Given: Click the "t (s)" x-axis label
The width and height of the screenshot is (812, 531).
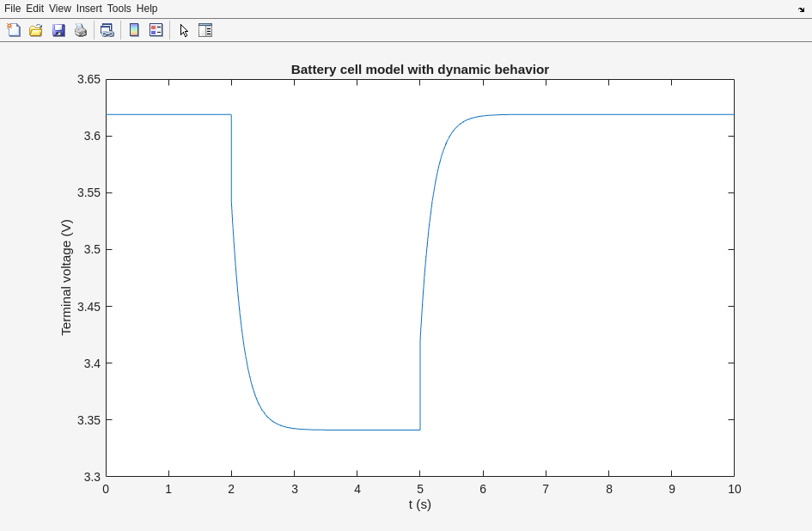Looking at the screenshot, I should click(419, 504).
